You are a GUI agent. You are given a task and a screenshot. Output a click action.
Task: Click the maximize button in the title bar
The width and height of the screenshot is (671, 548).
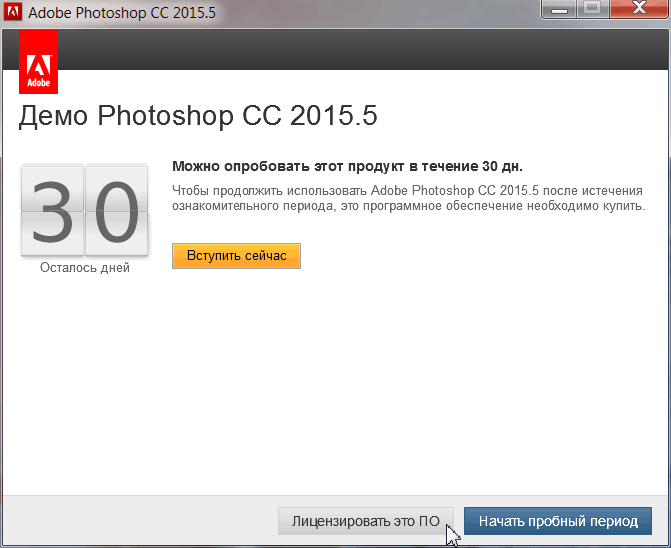coord(593,9)
